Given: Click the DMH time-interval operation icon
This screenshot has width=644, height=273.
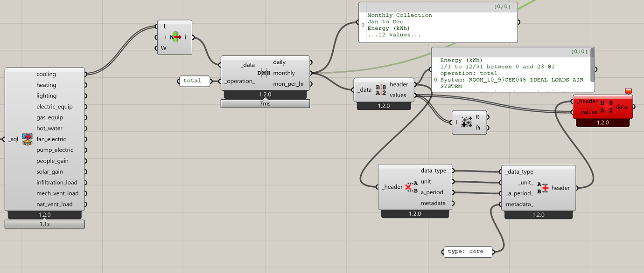Looking at the screenshot, I should tap(264, 73).
